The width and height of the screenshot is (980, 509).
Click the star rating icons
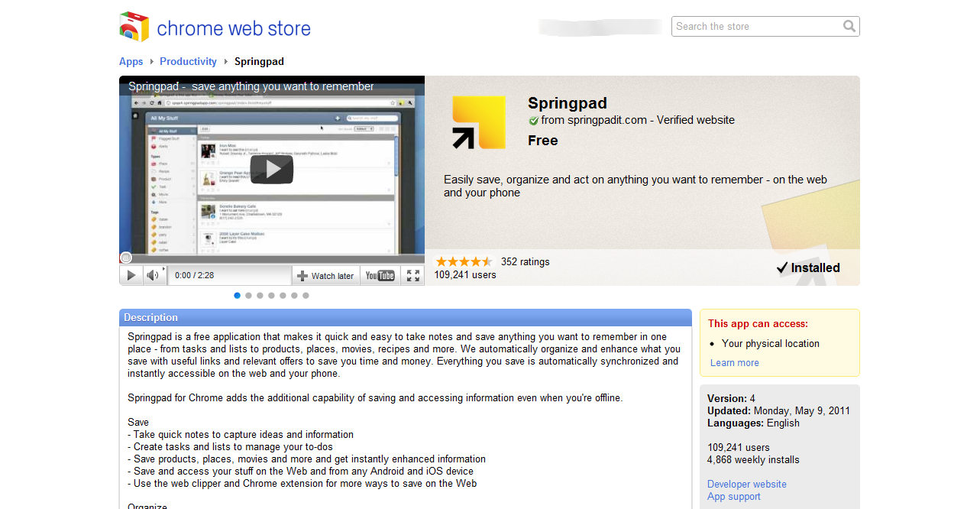pyautogui.click(x=464, y=261)
